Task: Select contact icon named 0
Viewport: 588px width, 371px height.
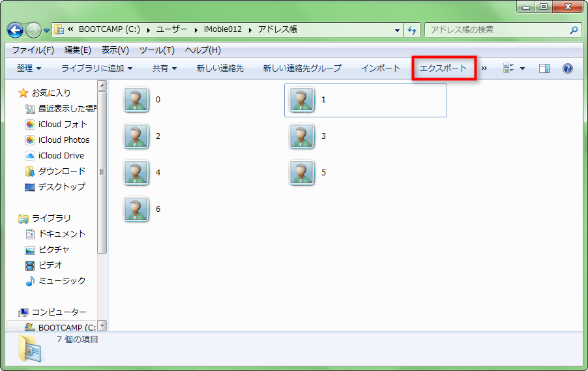Action: [136, 100]
